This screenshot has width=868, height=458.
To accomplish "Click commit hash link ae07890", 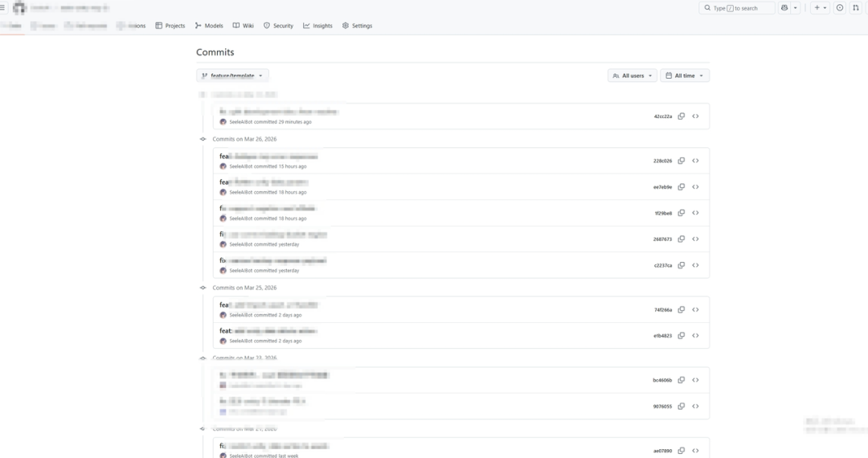I will pyautogui.click(x=662, y=451).
